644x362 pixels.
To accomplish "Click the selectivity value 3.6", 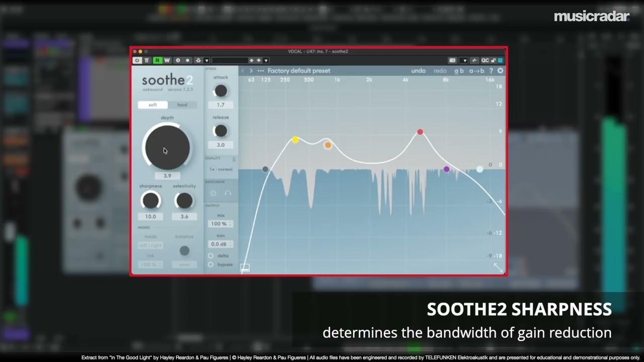I will click(184, 217).
